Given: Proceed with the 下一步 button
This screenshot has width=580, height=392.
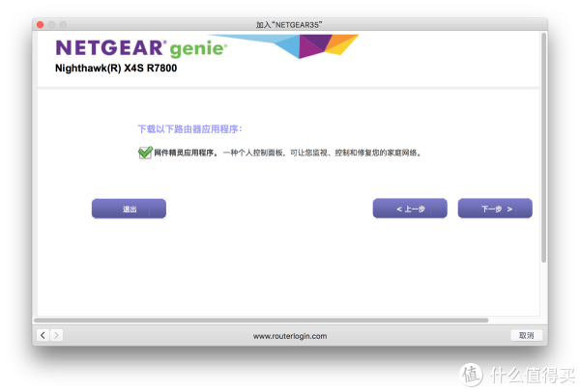Looking at the screenshot, I should pyautogui.click(x=495, y=209).
